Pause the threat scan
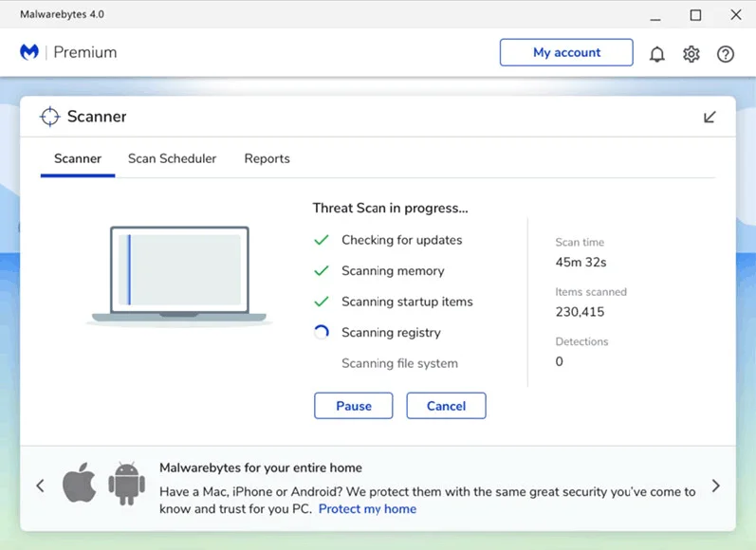The image size is (756, 550). click(353, 406)
